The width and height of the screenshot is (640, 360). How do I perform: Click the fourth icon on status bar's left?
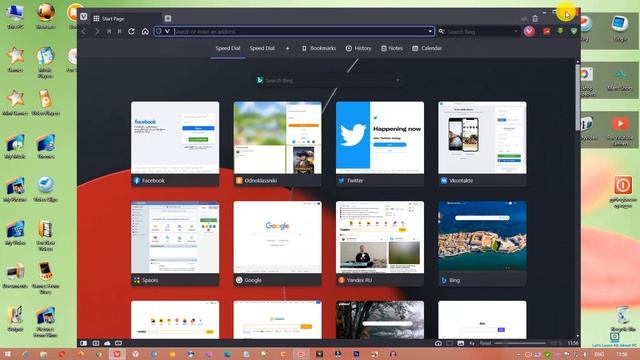click(118, 343)
